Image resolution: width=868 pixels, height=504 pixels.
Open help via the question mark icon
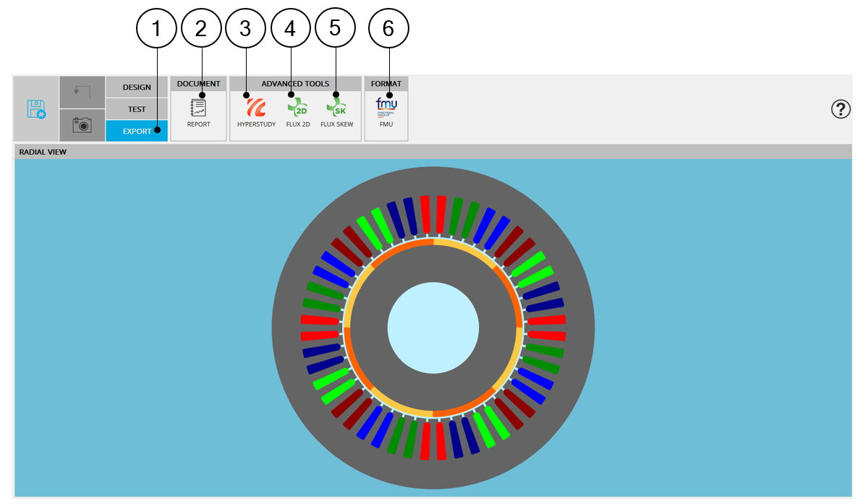841,109
